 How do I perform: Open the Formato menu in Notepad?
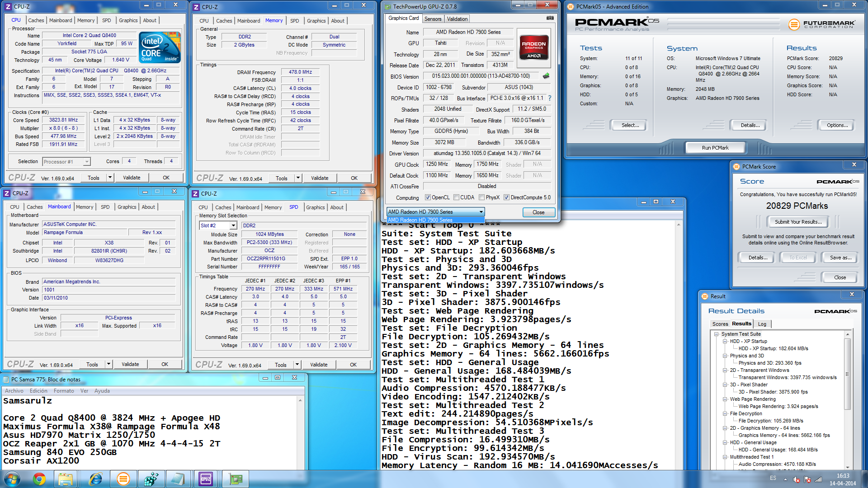[x=64, y=391]
